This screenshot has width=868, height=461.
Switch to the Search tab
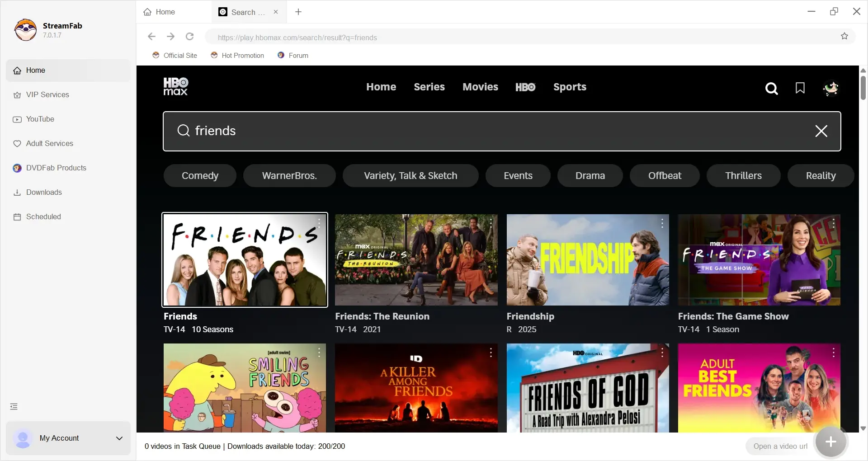click(249, 12)
